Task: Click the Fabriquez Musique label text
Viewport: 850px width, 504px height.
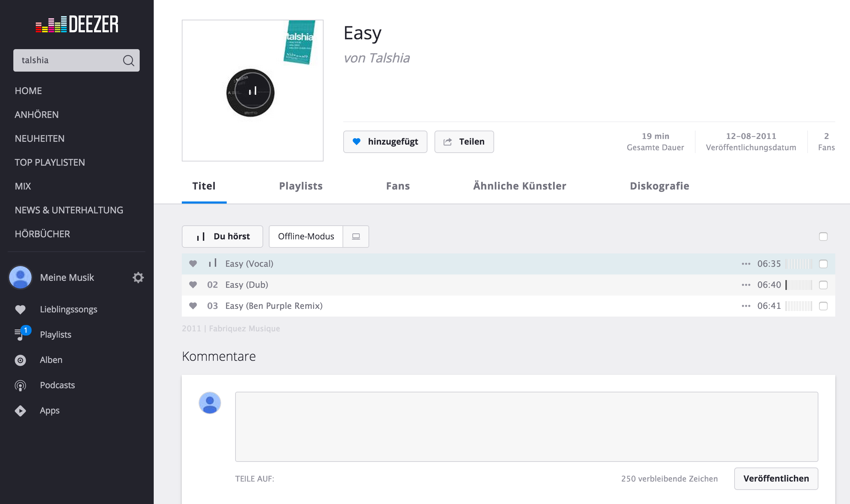Action: 244,329
